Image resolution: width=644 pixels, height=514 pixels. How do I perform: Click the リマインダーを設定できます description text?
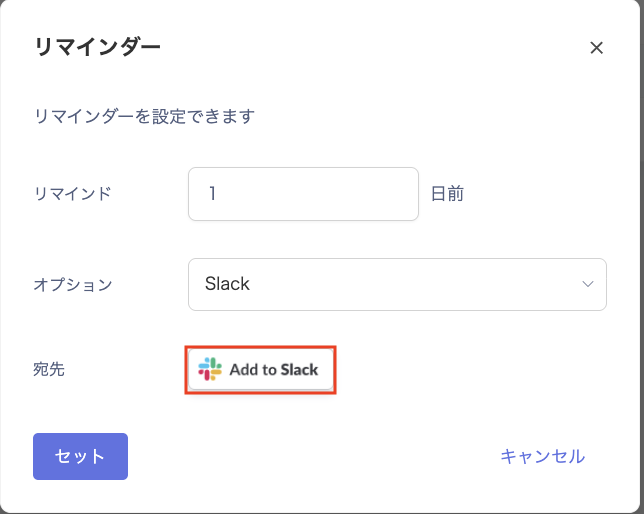tap(144, 117)
